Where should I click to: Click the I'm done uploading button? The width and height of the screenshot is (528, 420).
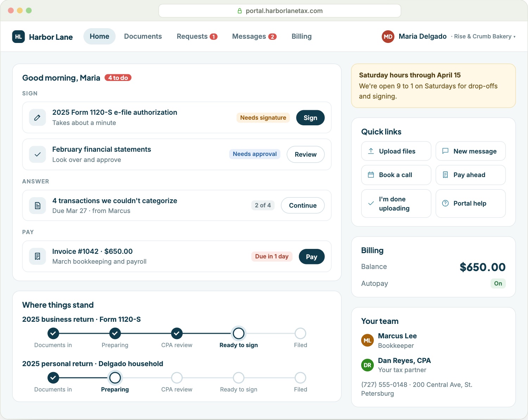pos(396,203)
